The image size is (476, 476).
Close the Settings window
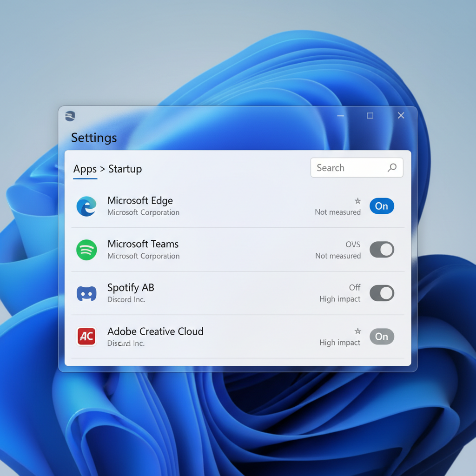coord(401,116)
